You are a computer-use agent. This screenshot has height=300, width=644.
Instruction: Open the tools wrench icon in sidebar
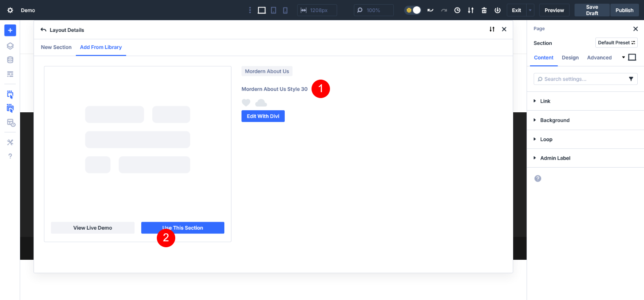coord(10,142)
